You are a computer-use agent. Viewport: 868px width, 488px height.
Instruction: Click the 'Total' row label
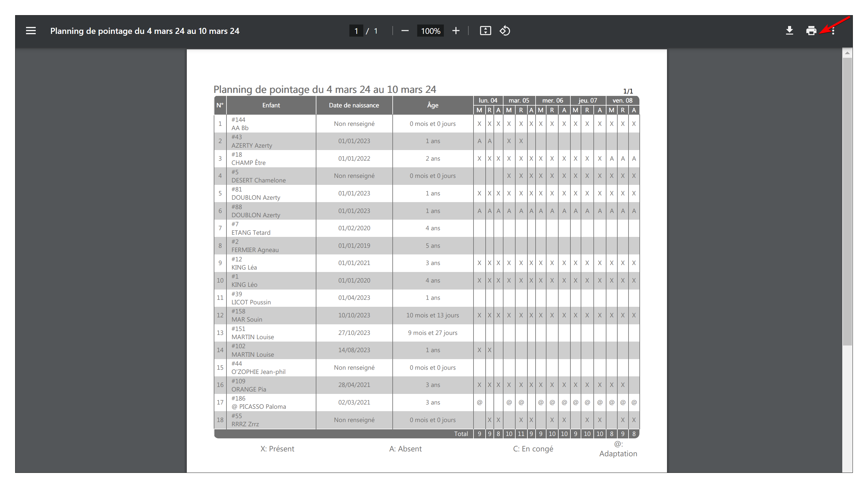point(461,434)
